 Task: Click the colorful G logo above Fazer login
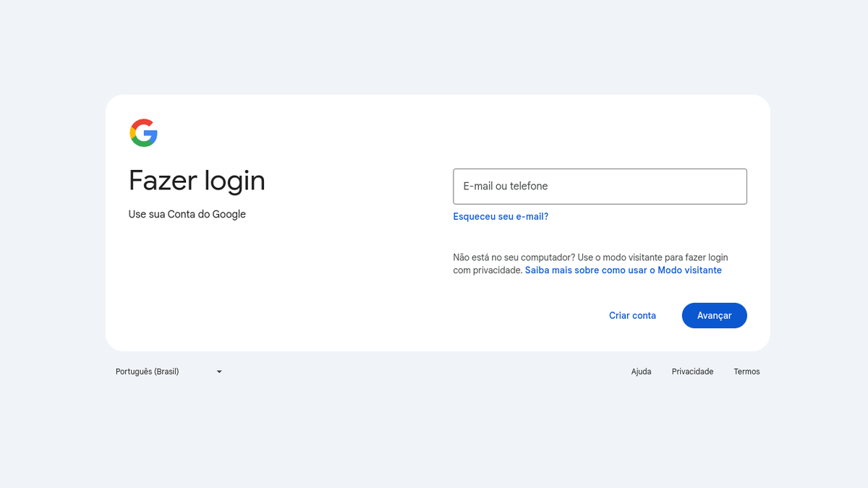point(143,132)
